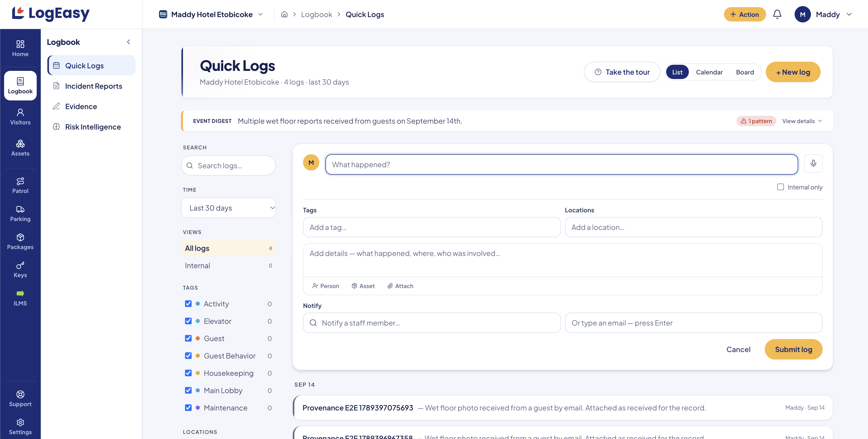Open Support from the sidebar
Viewport: 868px width, 439px height.
coord(20,398)
